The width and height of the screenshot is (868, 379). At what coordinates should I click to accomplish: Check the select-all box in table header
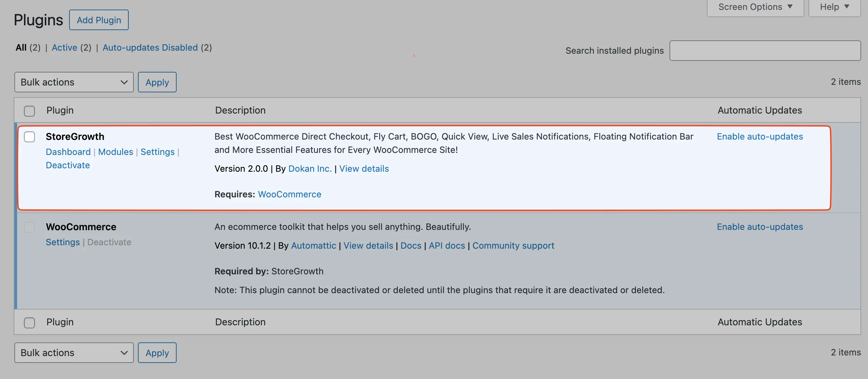point(29,111)
